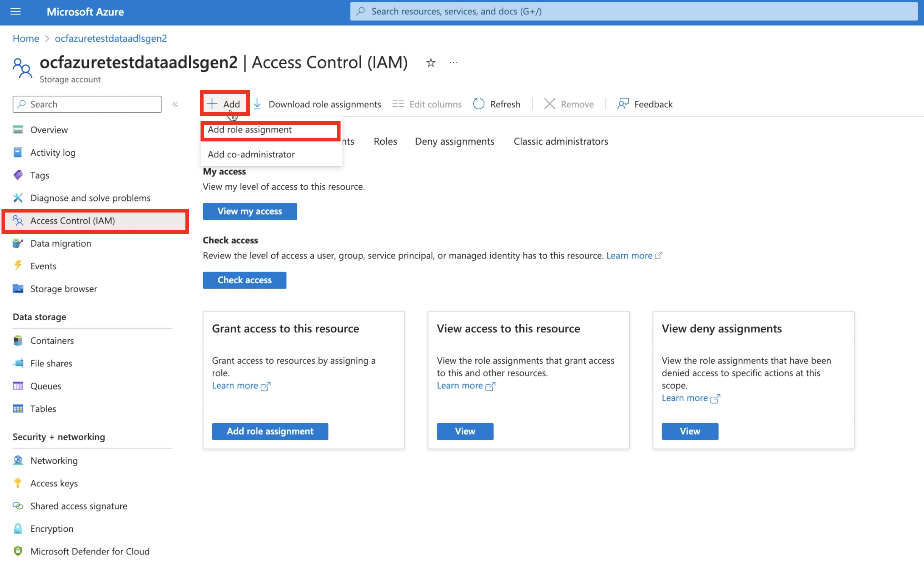Click Edit columns in the toolbar

427,104
